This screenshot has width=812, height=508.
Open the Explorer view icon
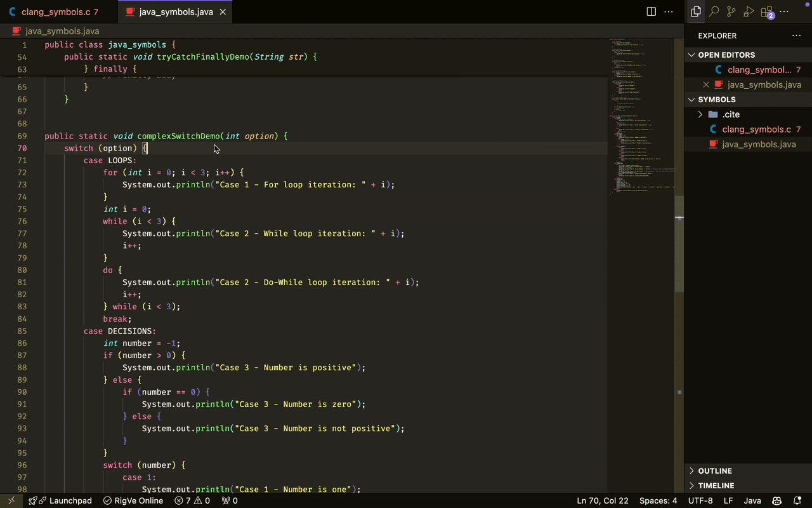pos(696,11)
